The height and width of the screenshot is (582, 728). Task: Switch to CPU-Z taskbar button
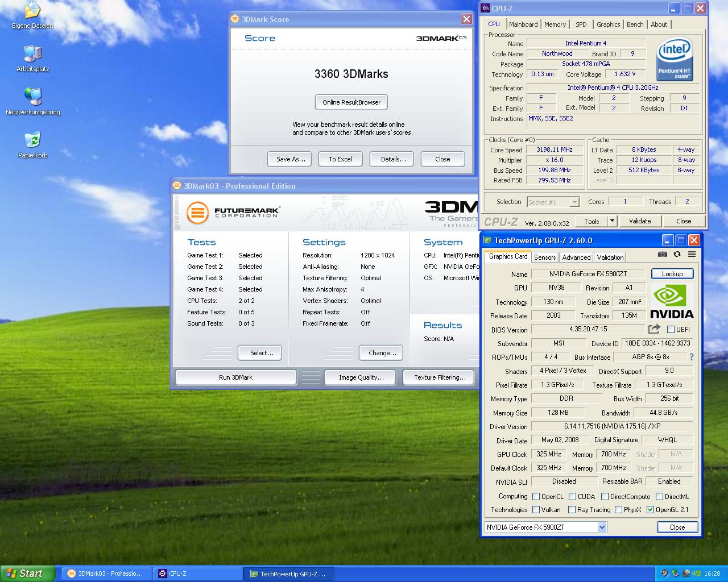(197, 573)
